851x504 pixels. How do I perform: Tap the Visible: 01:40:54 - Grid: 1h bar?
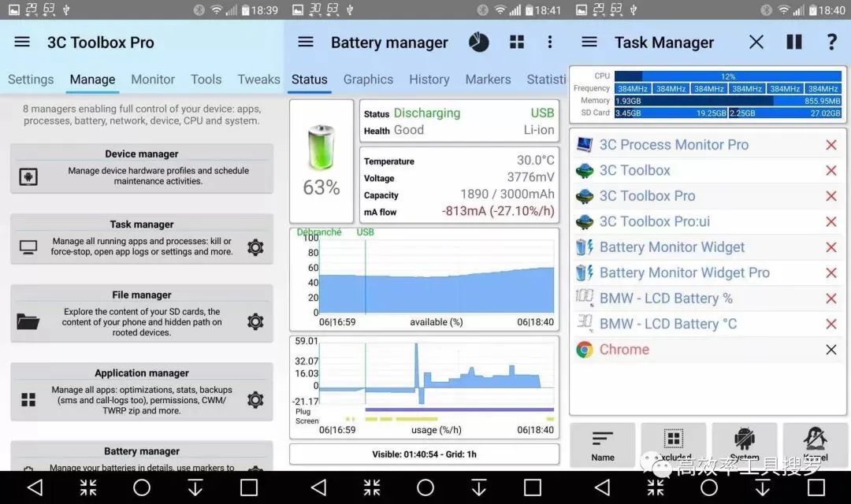(425, 454)
